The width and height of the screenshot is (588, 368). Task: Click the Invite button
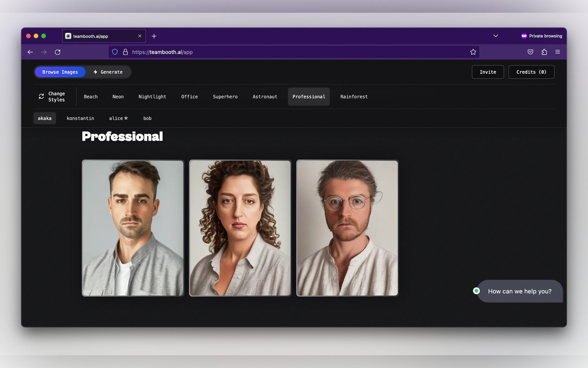pos(488,72)
